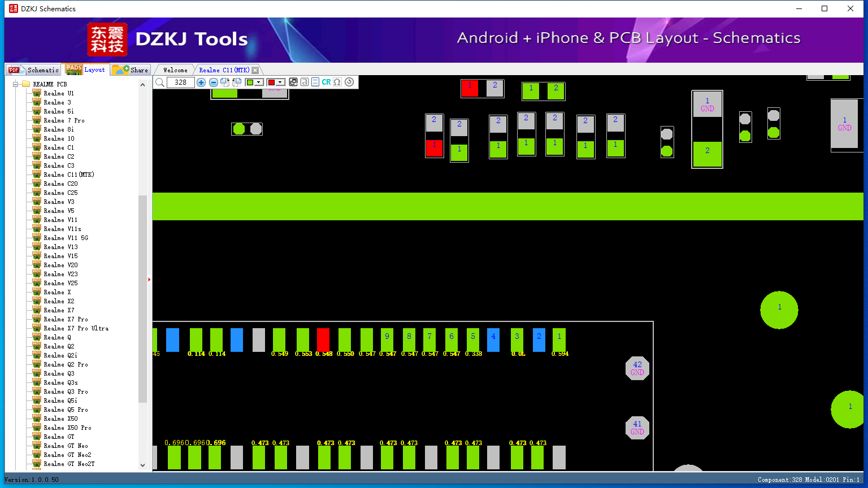Select Realme 8i in the tree
The height and width of the screenshot is (488, 868).
tap(59, 129)
